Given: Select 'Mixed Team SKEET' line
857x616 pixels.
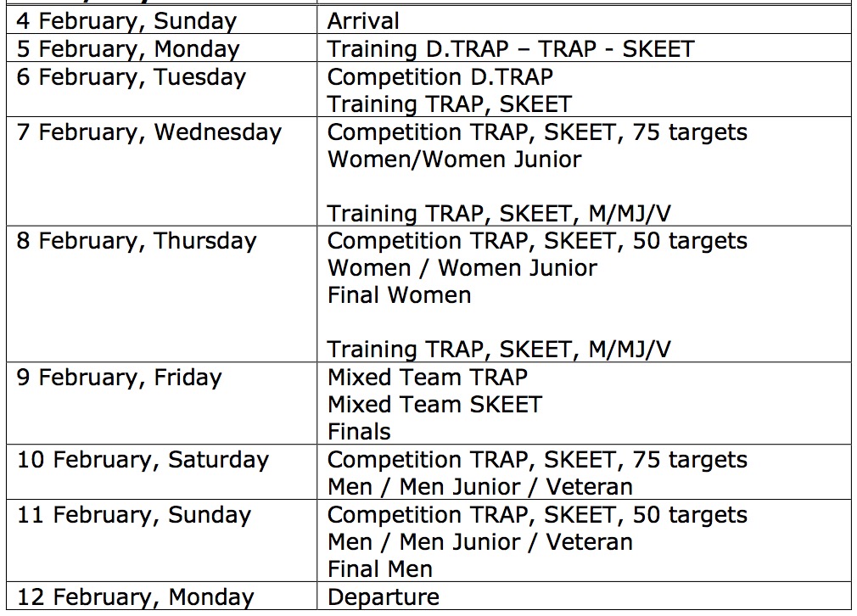Looking at the screenshot, I should click(x=434, y=405).
